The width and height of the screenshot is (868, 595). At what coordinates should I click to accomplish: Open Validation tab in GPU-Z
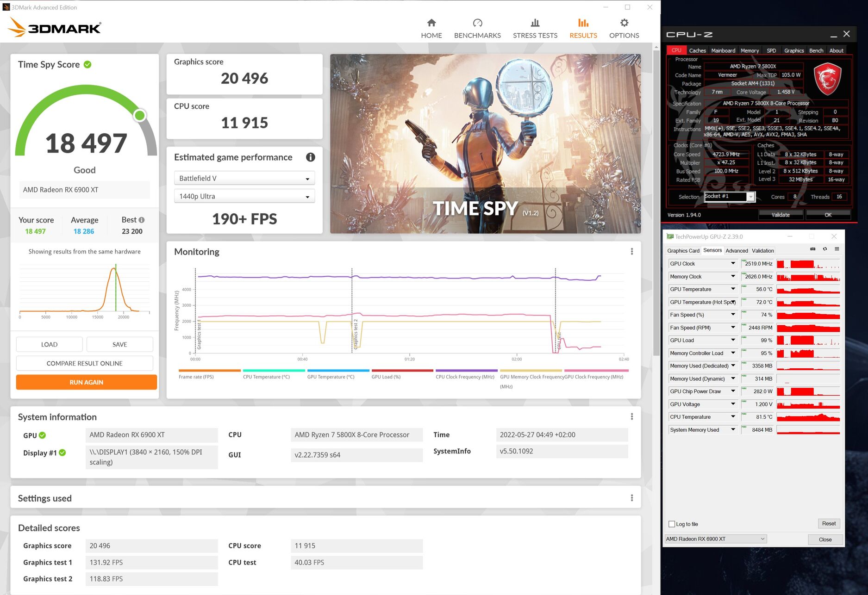coord(762,251)
